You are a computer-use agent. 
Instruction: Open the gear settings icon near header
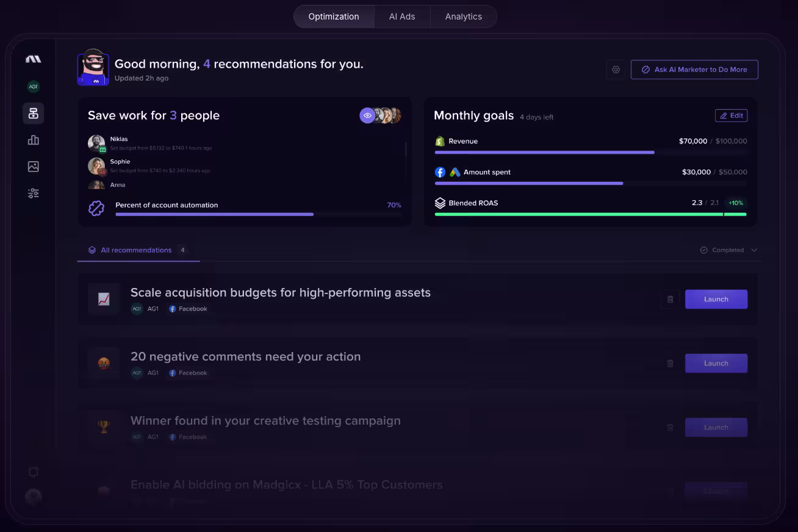616,70
